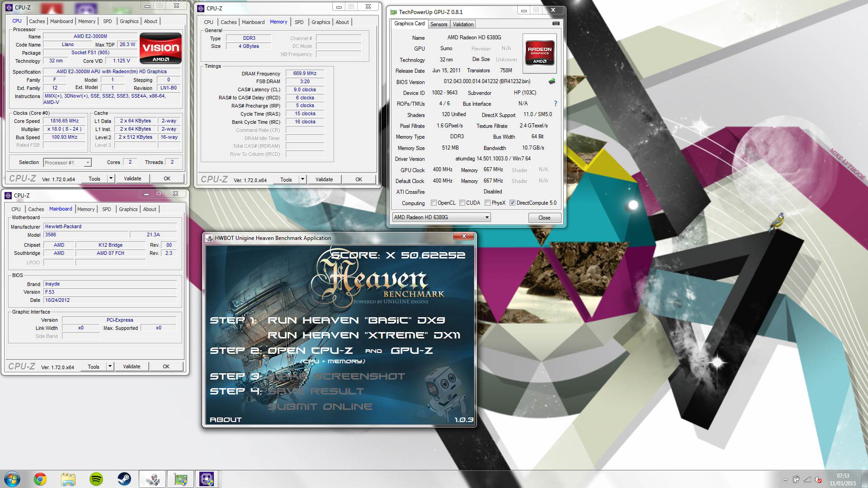Click the AMD E2-3000M name field

90,36
